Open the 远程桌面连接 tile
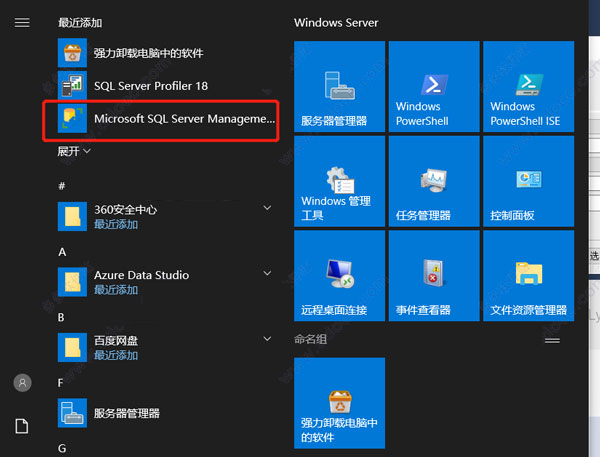600x457 pixels. click(339, 276)
